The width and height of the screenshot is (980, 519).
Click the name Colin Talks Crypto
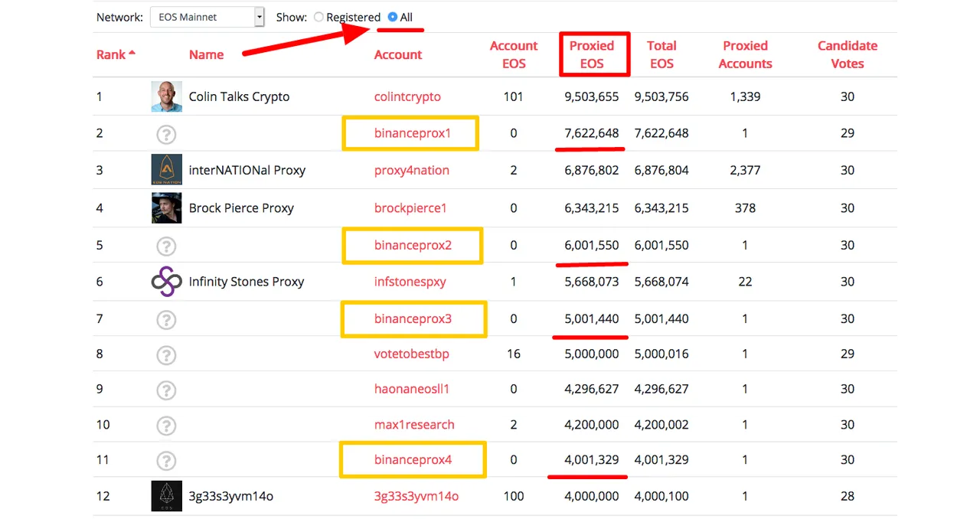tap(239, 96)
